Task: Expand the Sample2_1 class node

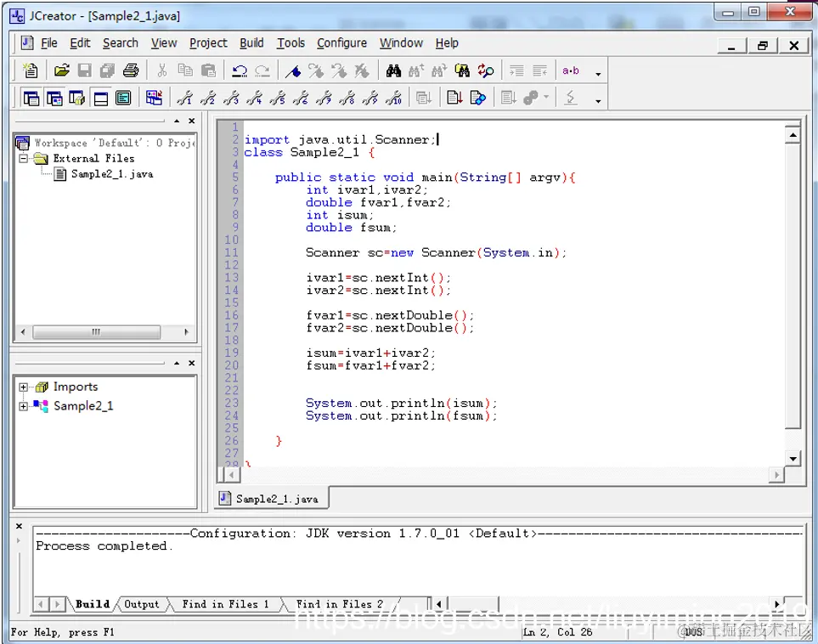Action: coord(23,406)
